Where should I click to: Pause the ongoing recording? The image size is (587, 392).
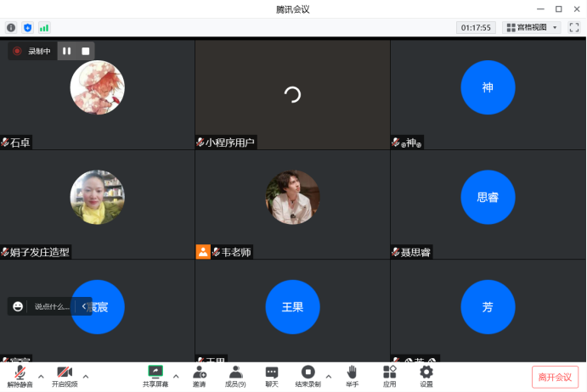point(67,51)
